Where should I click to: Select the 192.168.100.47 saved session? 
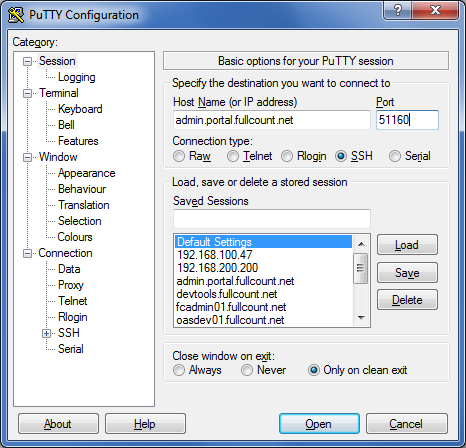[263, 255]
